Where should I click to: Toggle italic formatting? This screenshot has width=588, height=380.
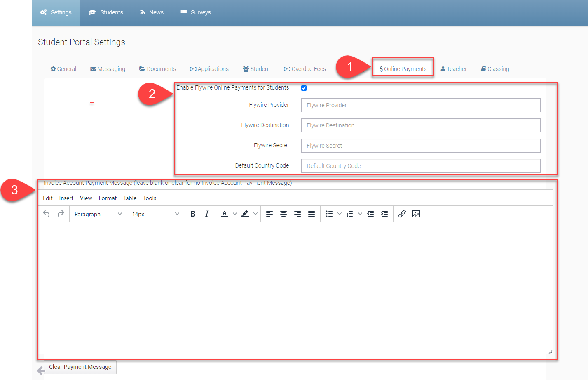point(207,214)
